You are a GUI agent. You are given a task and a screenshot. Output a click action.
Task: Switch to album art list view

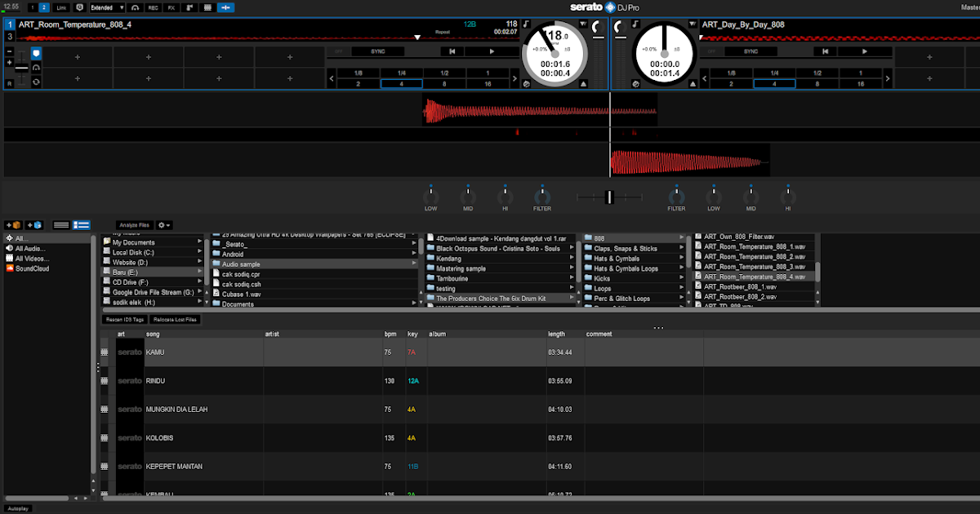[x=82, y=224]
